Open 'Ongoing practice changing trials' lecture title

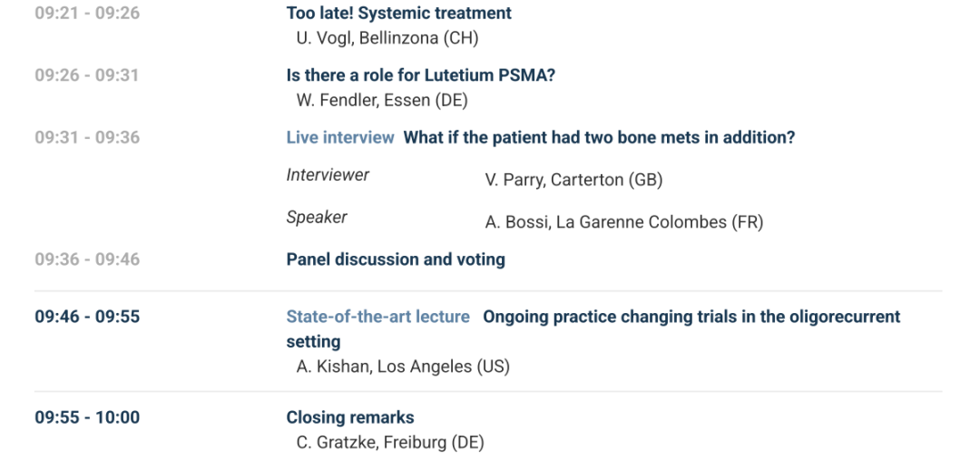pos(691,317)
